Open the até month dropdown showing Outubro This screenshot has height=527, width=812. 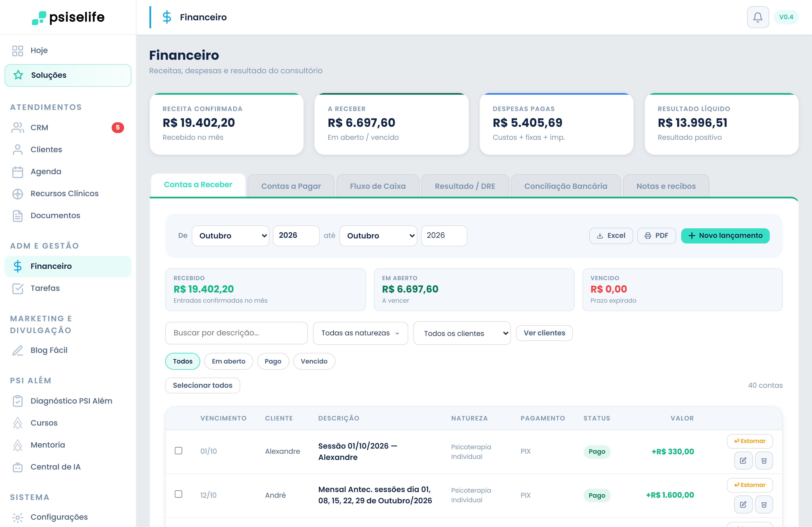(x=378, y=236)
